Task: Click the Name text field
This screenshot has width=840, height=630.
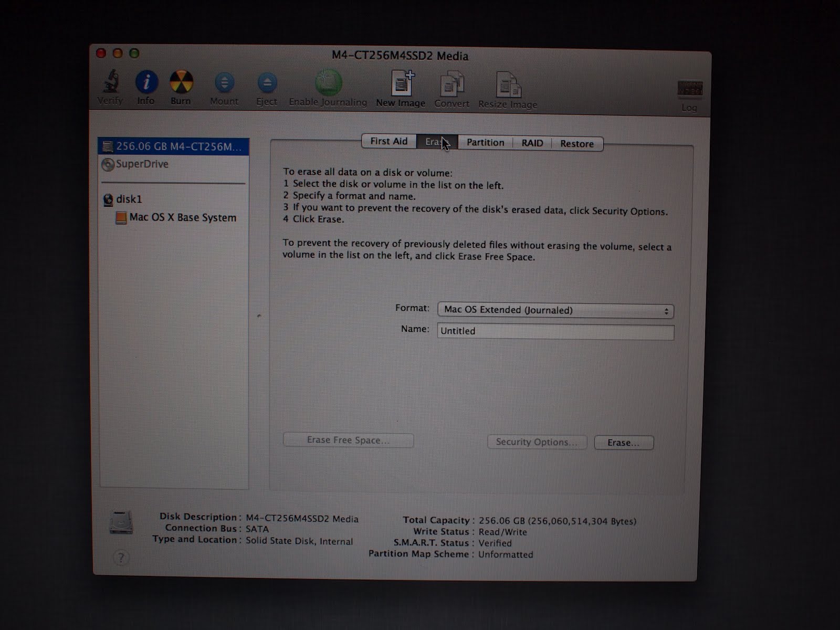Action: click(x=555, y=332)
